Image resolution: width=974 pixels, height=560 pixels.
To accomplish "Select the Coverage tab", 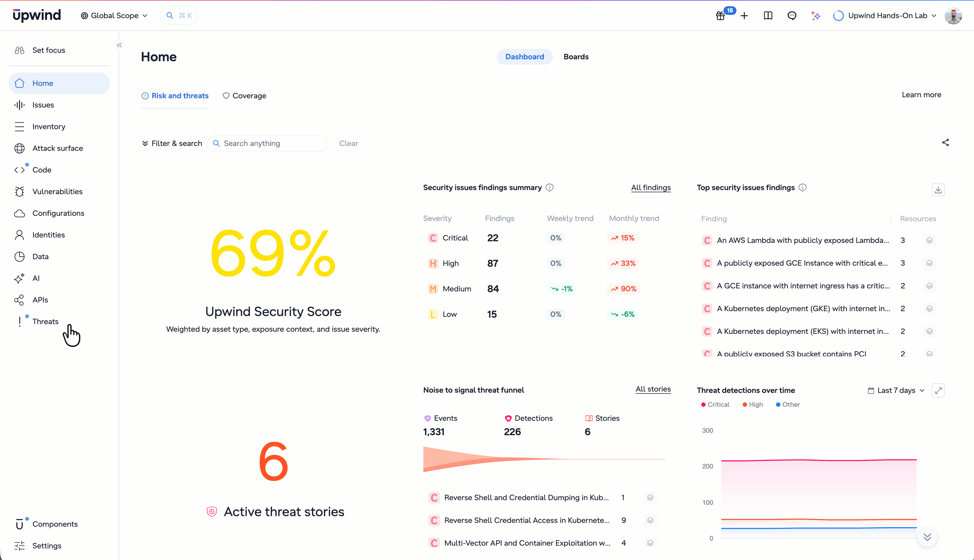I will (244, 96).
